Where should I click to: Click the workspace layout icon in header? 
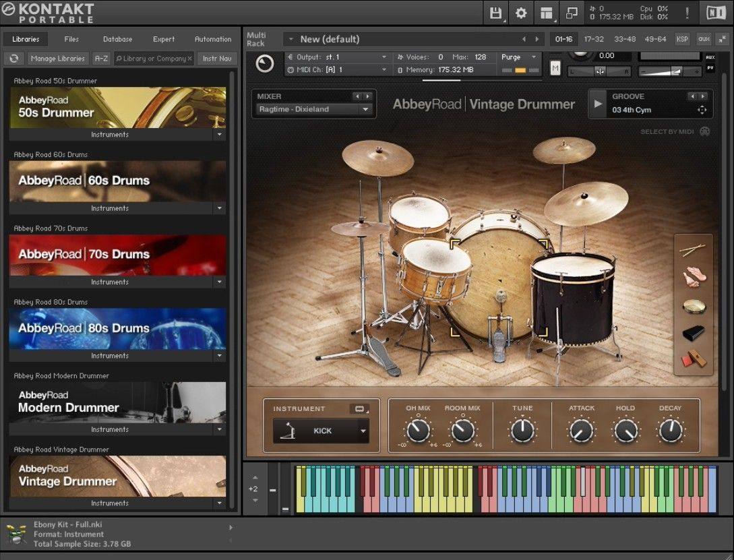pyautogui.click(x=547, y=13)
